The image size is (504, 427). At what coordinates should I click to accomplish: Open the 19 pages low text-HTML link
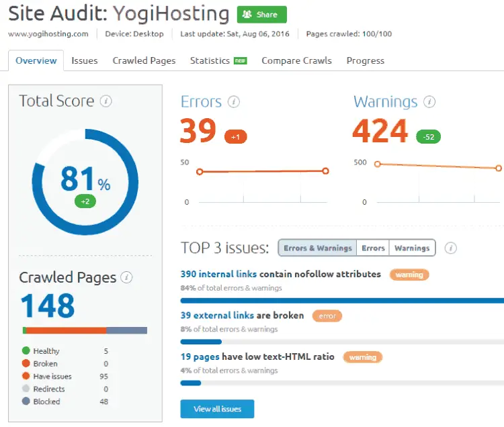[200, 357]
